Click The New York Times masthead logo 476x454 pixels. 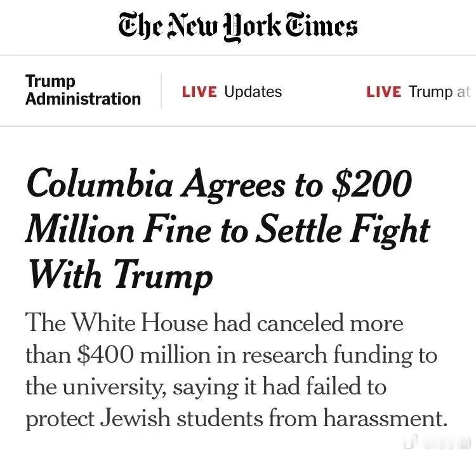point(238,27)
